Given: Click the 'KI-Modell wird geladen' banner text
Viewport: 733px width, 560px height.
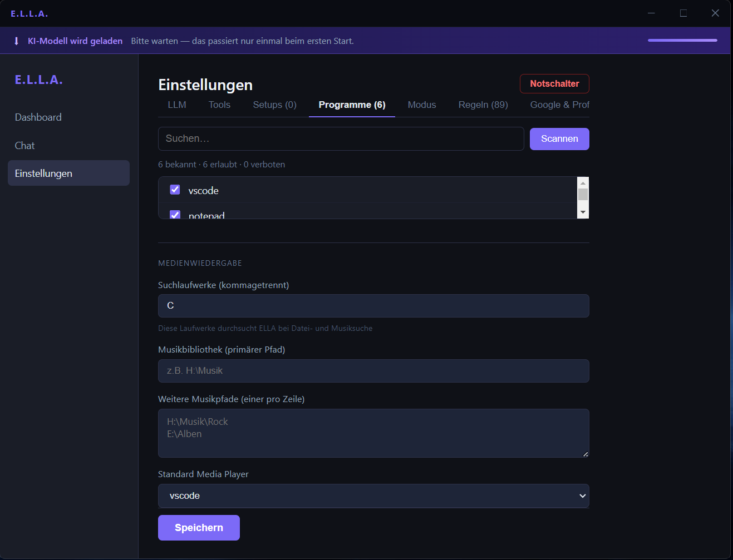Looking at the screenshot, I should click(x=75, y=41).
